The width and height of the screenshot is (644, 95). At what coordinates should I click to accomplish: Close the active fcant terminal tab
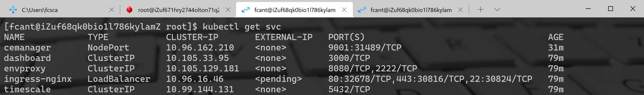344,10
